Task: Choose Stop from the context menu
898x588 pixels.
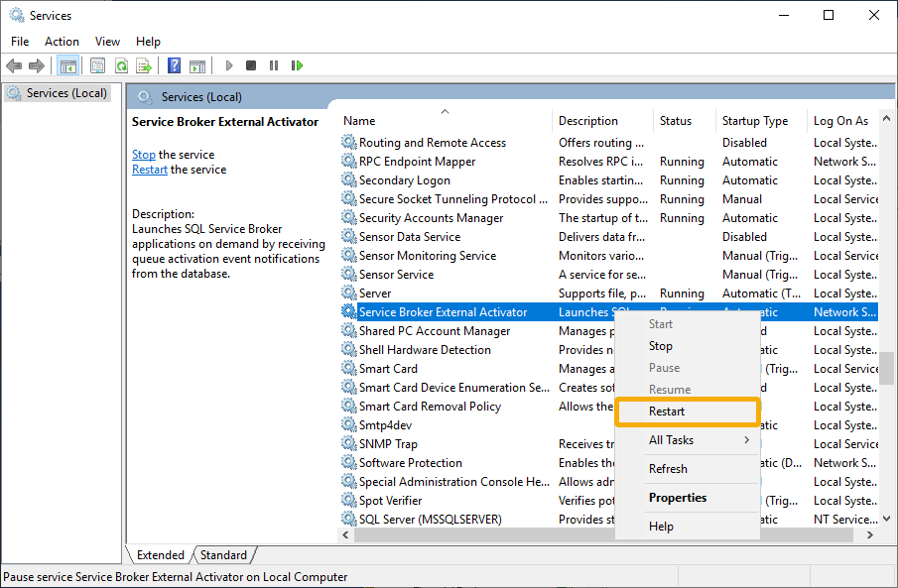Action: [688, 346]
